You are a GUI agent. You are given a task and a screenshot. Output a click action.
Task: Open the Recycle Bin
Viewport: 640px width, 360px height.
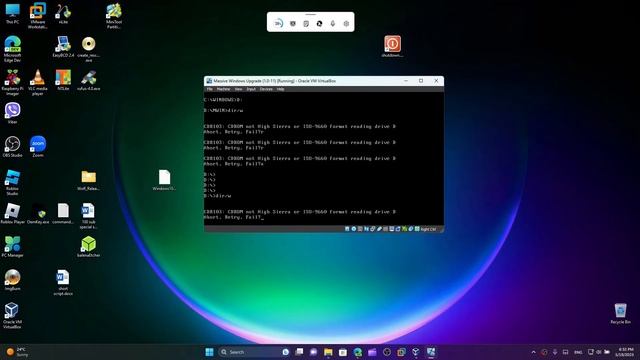coord(620,314)
